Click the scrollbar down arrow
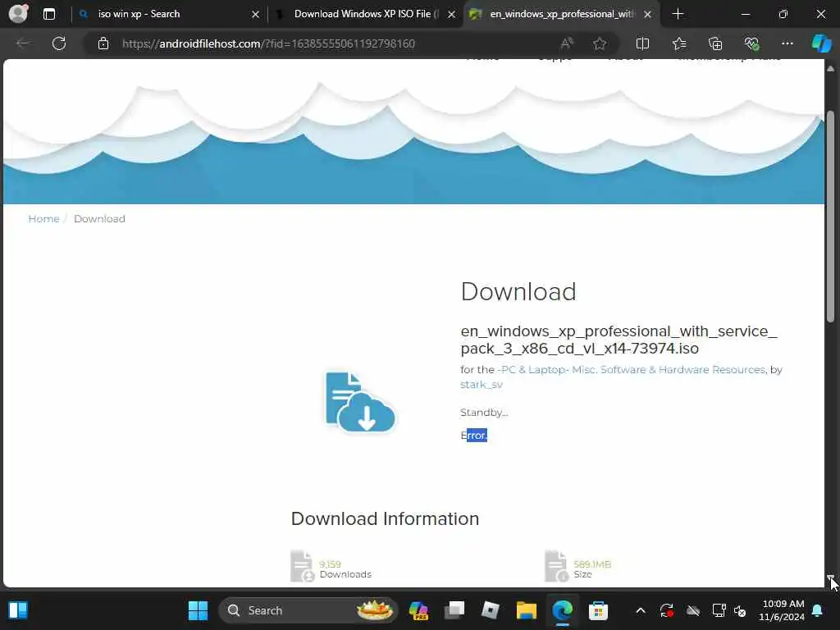 tap(830, 578)
